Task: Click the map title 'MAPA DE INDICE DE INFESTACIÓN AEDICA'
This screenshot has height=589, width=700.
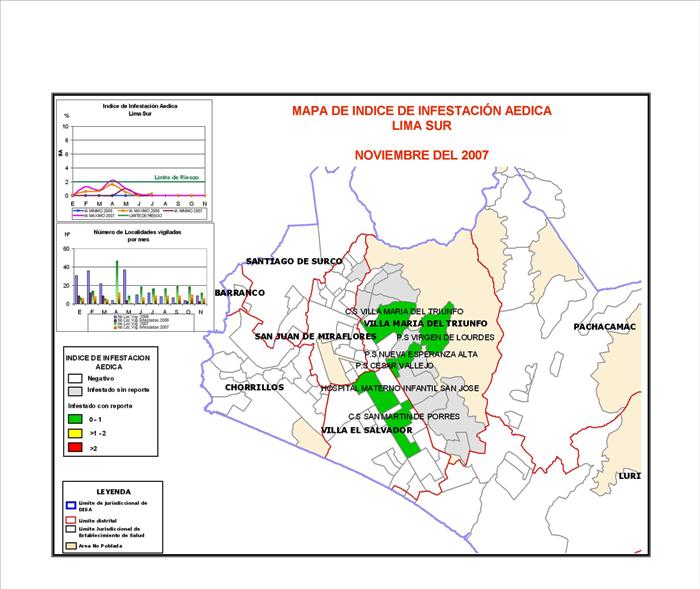Action: [422, 111]
